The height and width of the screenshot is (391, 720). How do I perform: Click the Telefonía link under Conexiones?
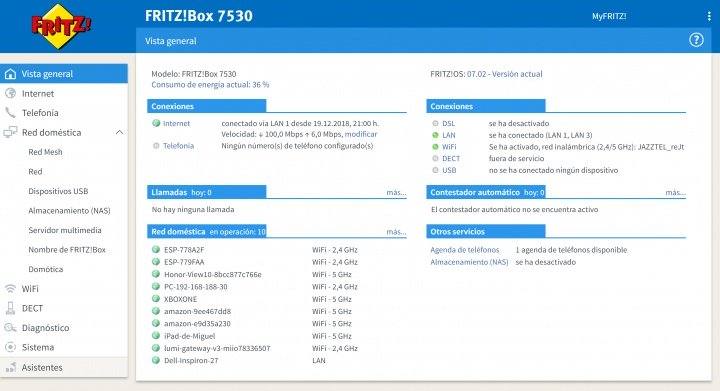[x=179, y=145]
